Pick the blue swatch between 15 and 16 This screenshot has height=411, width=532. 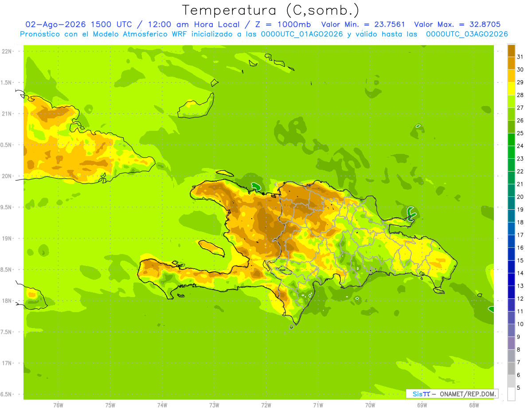click(511, 254)
